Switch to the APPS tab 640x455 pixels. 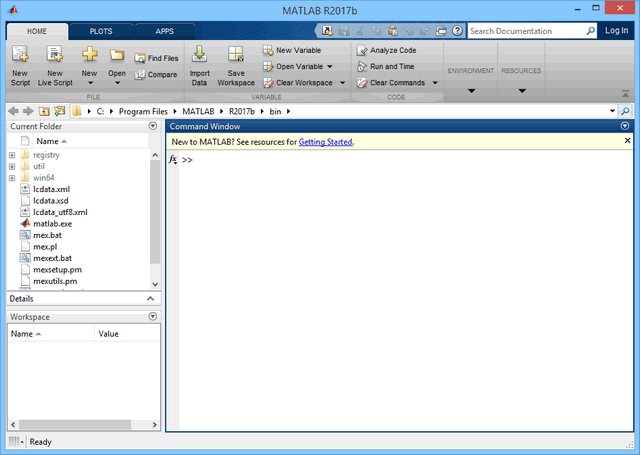coord(164,31)
